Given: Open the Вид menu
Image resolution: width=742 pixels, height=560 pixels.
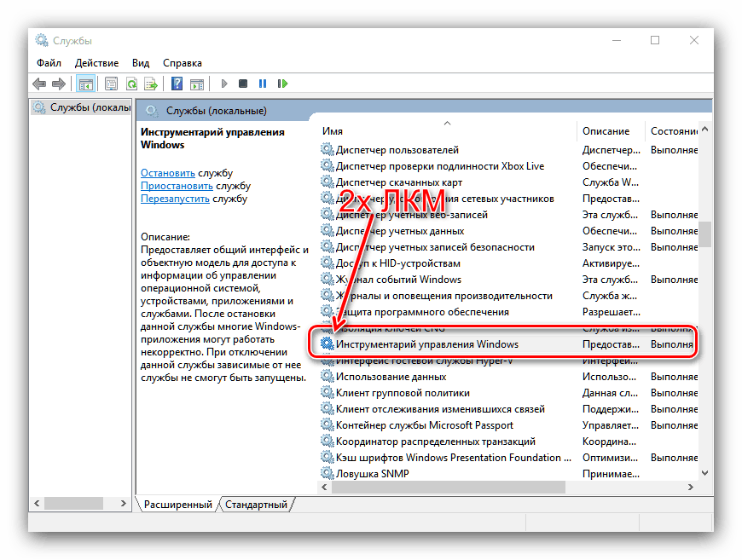Looking at the screenshot, I should coord(141,63).
